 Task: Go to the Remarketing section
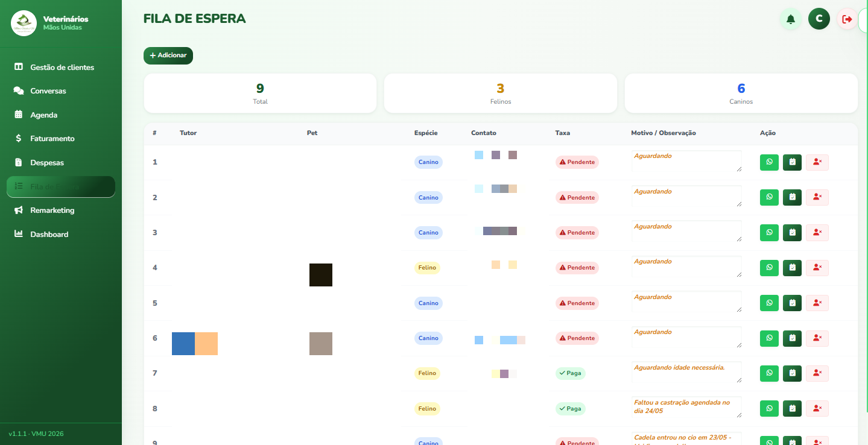point(61,210)
